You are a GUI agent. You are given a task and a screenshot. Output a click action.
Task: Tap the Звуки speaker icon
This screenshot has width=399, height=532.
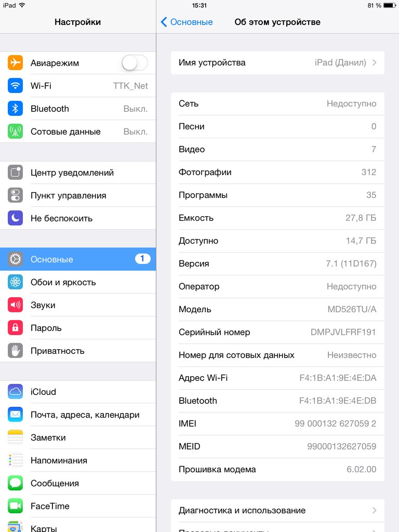(15, 304)
